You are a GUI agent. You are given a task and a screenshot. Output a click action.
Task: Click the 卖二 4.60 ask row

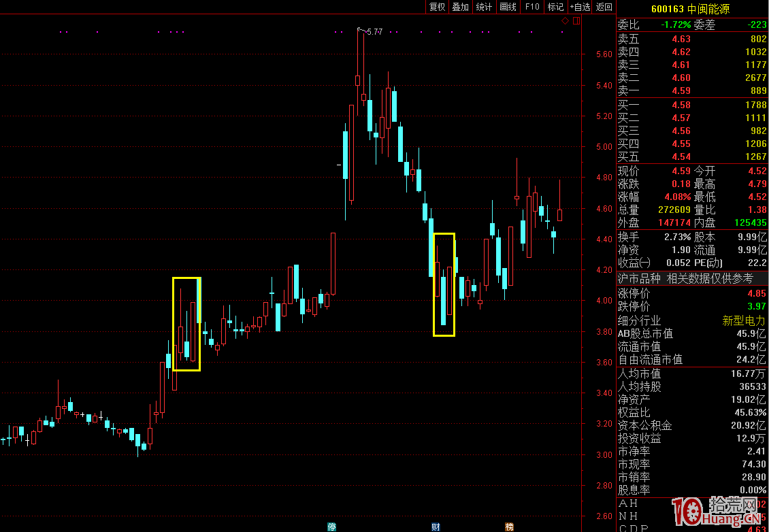tap(692, 78)
